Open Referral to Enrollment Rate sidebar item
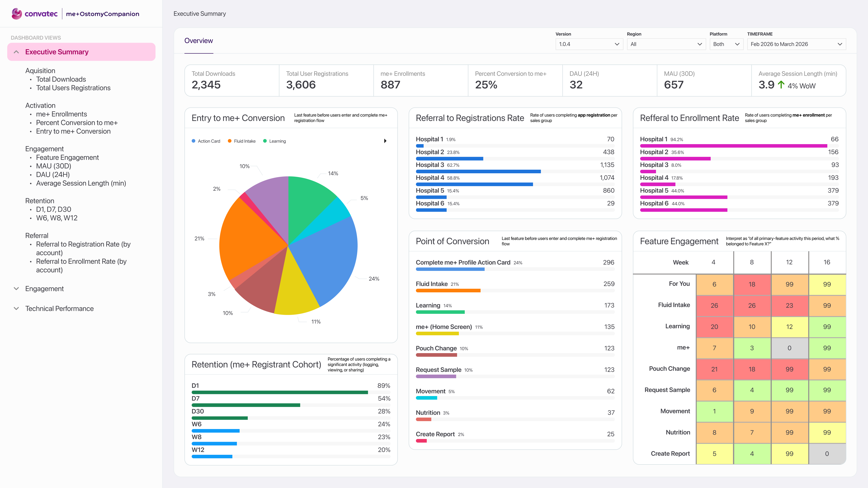868x488 pixels. [81, 266]
